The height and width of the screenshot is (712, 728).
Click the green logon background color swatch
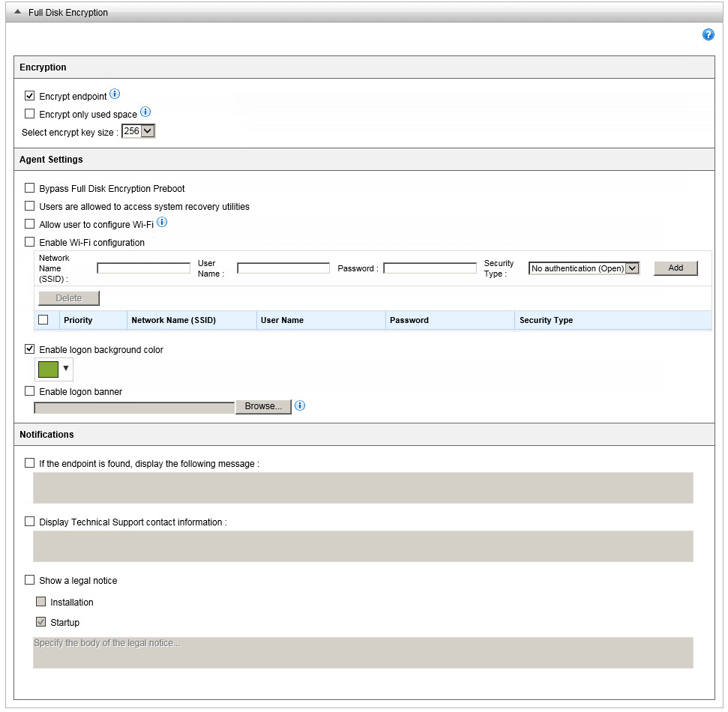48,369
